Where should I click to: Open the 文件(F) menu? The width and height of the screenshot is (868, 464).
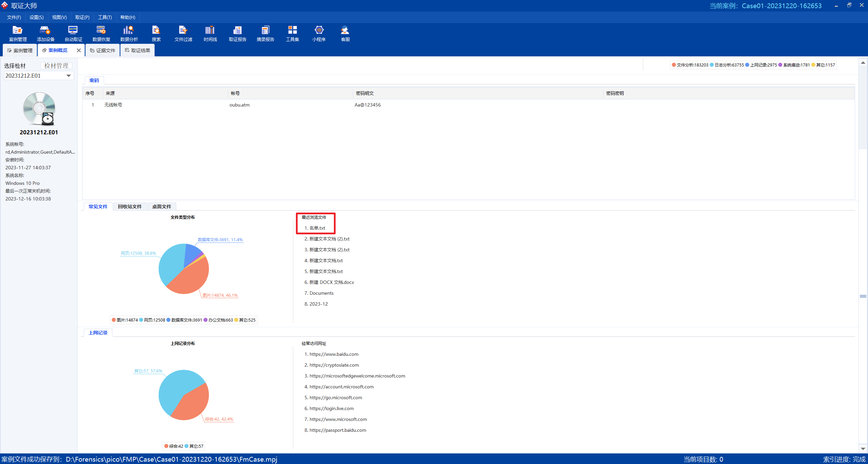tap(14, 17)
